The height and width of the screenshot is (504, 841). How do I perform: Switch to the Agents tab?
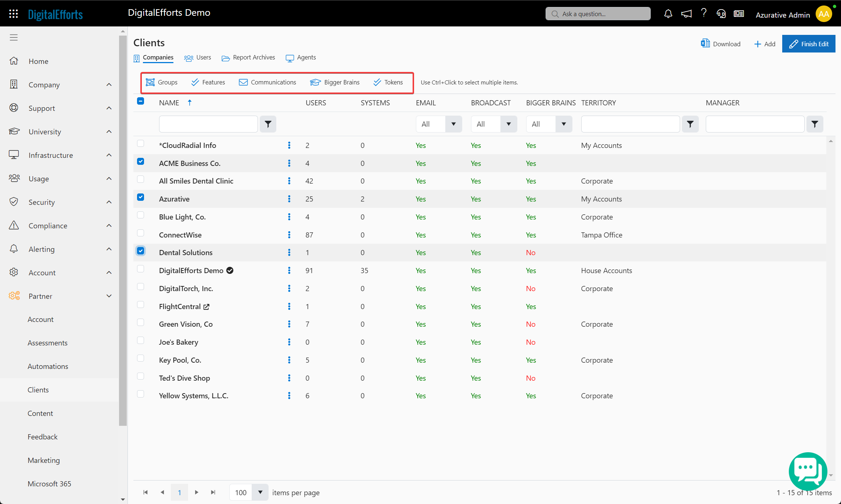pos(301,58)
